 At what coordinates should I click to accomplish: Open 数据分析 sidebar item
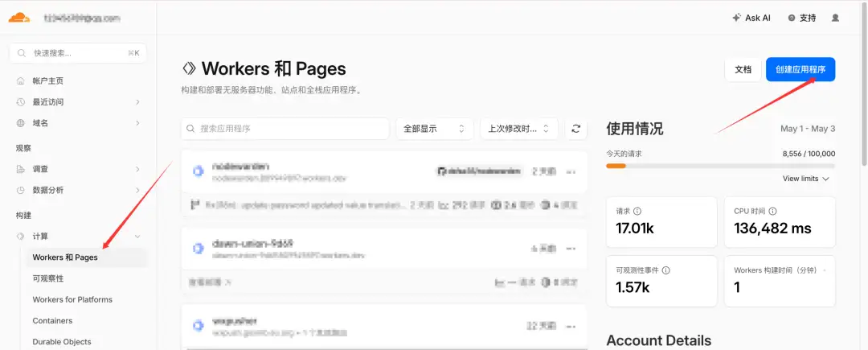point(47,190)
